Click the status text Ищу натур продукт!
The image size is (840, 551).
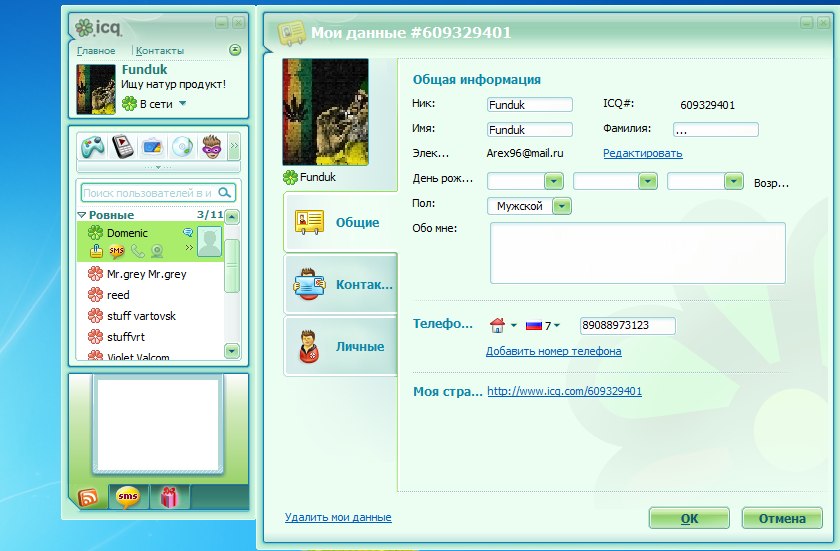174,84
